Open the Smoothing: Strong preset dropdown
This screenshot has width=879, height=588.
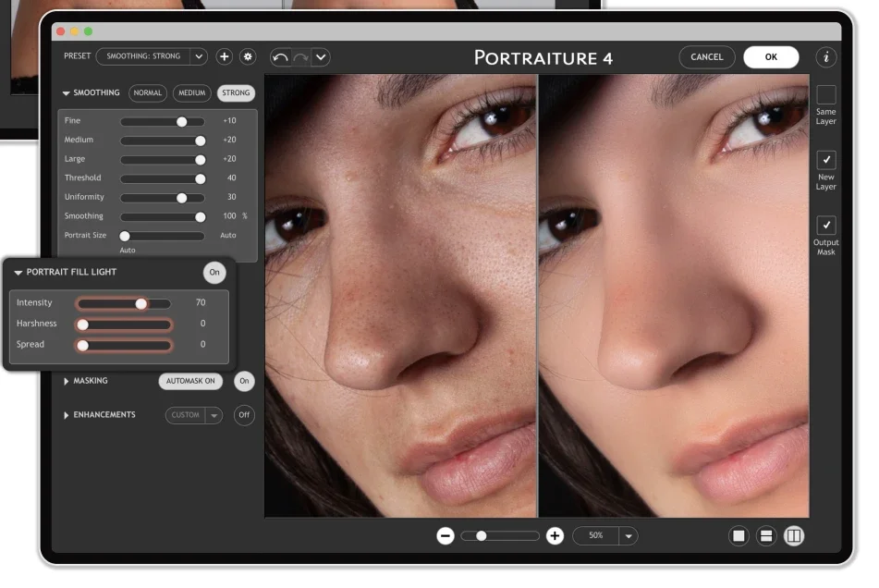point(152,56)
